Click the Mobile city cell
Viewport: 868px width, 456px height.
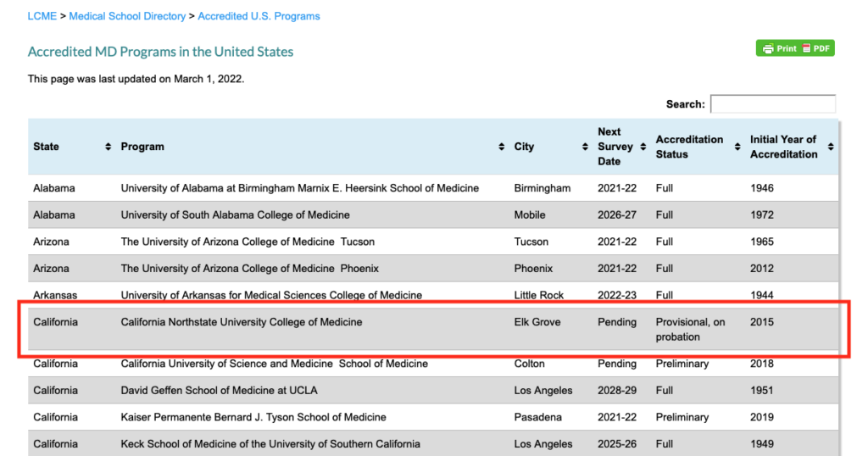529,214
